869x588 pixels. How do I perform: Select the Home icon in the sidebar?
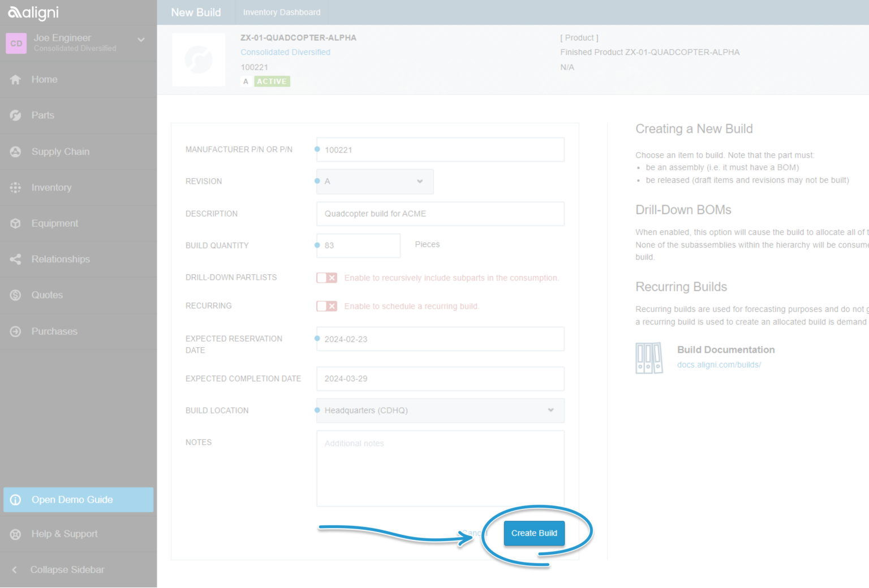[16, 79]
